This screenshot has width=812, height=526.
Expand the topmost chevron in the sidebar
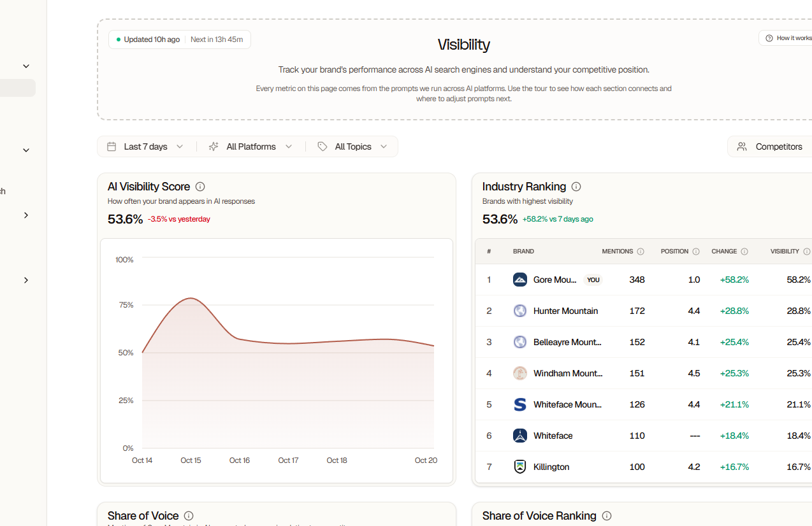[25, 66]
